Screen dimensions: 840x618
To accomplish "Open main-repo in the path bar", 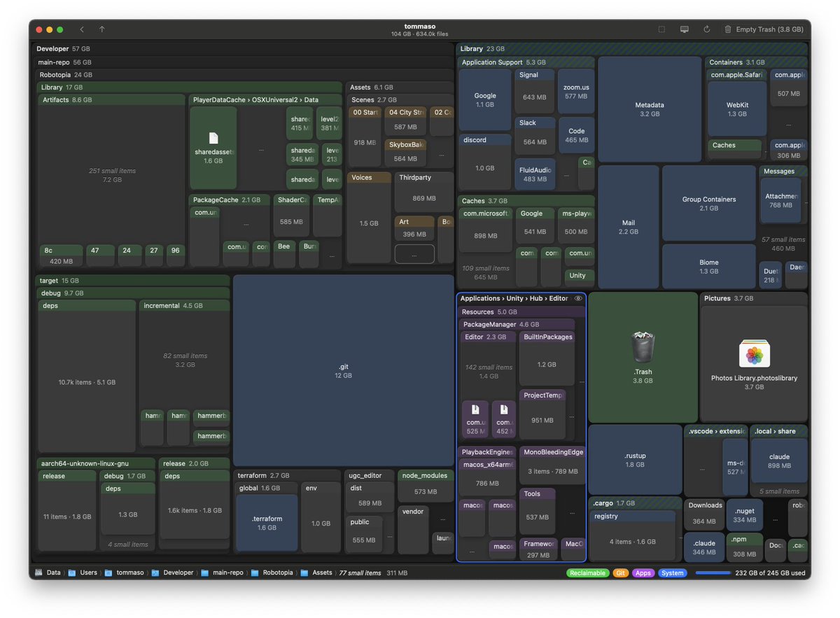I will click(228, 573).
